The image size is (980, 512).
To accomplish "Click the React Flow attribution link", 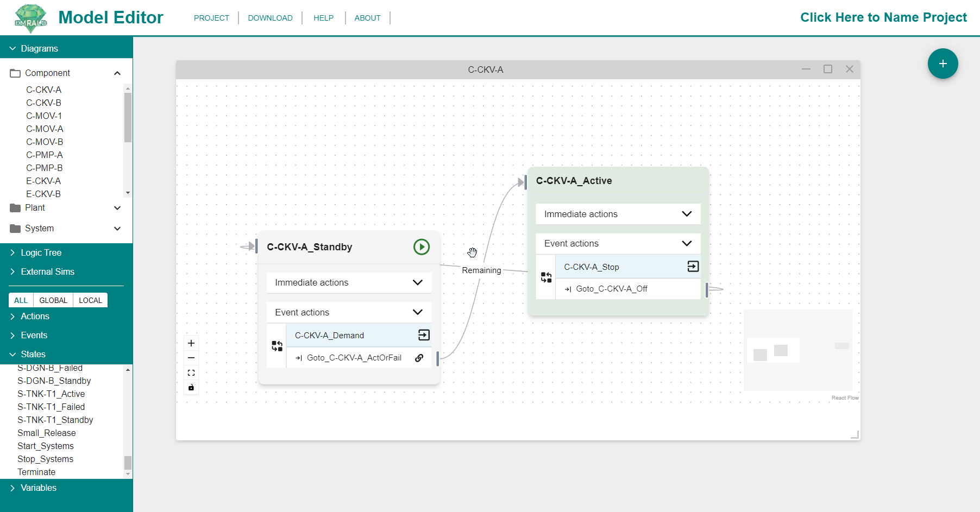I will pos(845,398).
